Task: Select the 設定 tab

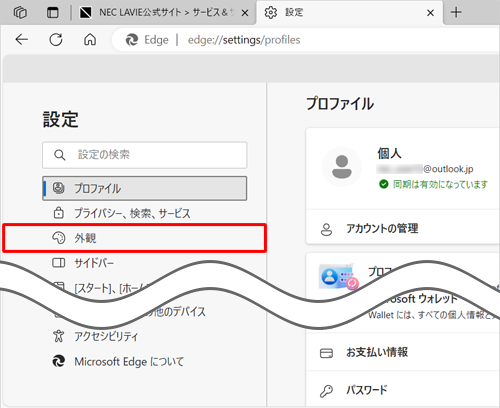Action: (349, 13)
